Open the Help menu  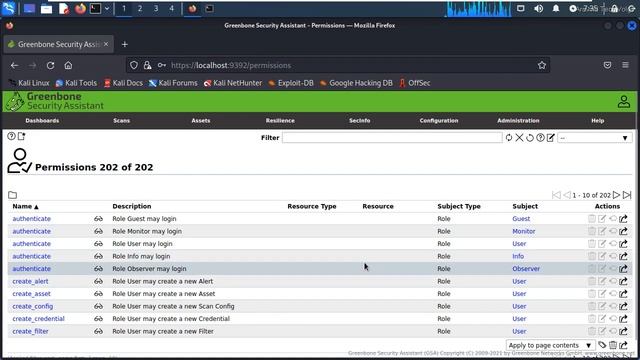point(598,121)
